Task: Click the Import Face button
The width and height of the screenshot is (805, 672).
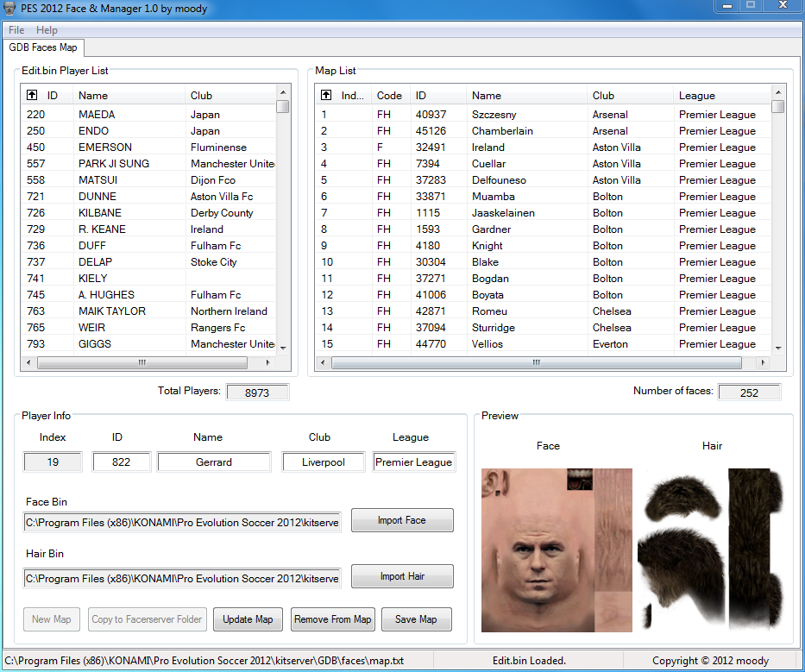Action: click(x=401, y=520)
